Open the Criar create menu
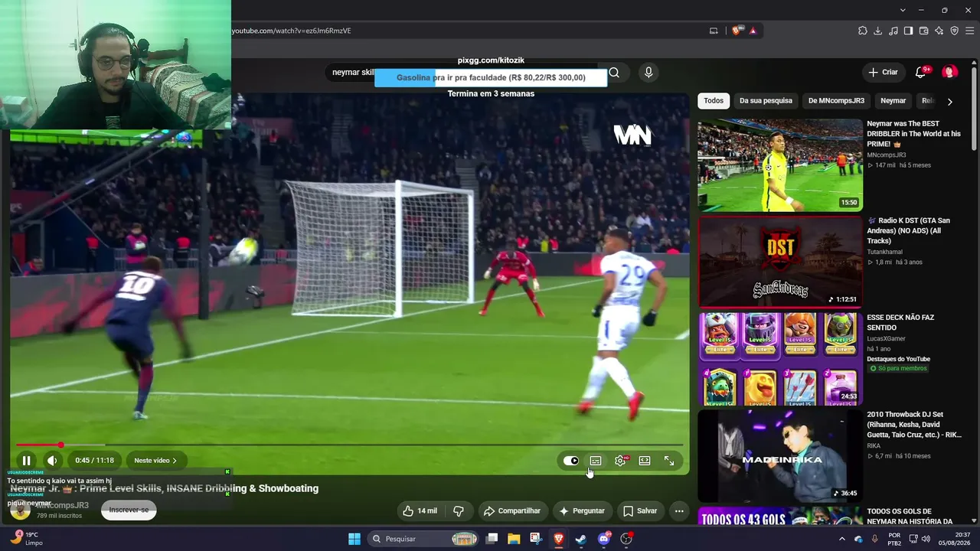This screenshot has height=551, width=980. coord(883,72)
